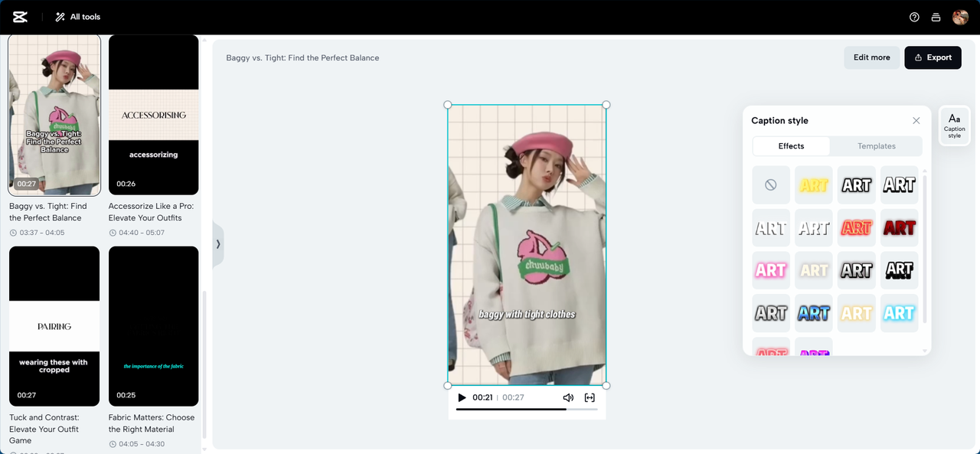Click the bottom-left resize handle of video
Screen dimensions: 980x454
pos(448,386)
